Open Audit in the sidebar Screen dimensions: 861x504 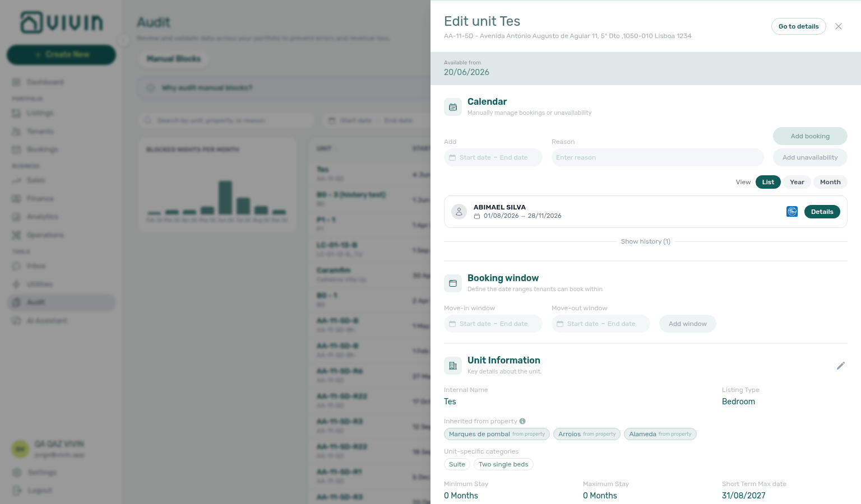(x=61, y=302)
